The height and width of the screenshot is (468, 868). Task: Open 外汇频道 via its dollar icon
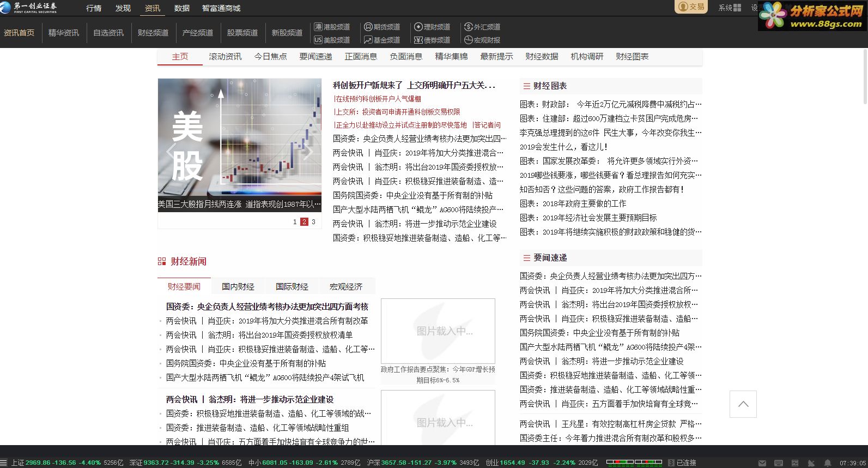pyautogui.click(x=468, y=27)
